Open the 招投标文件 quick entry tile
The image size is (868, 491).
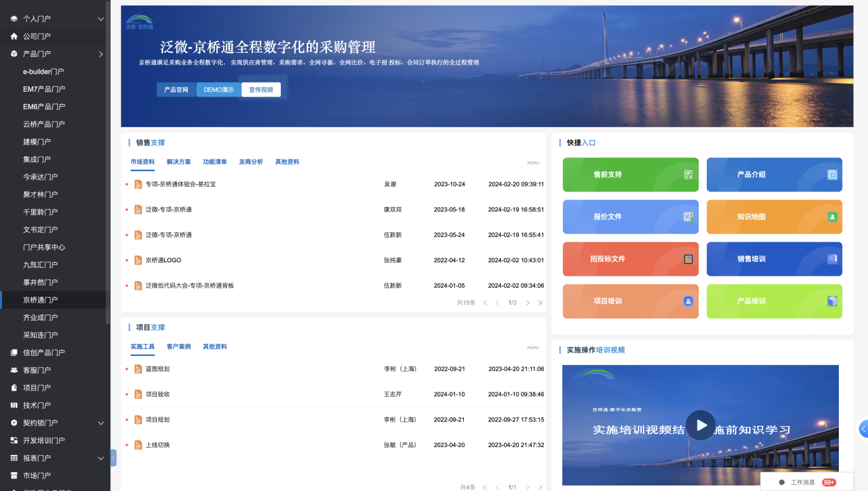[630, 259]
